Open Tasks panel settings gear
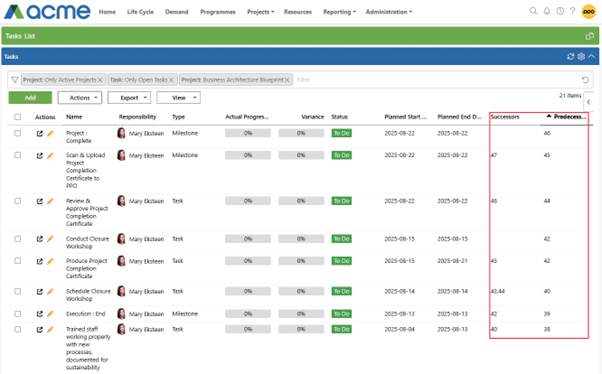 [x=581, y=56]
